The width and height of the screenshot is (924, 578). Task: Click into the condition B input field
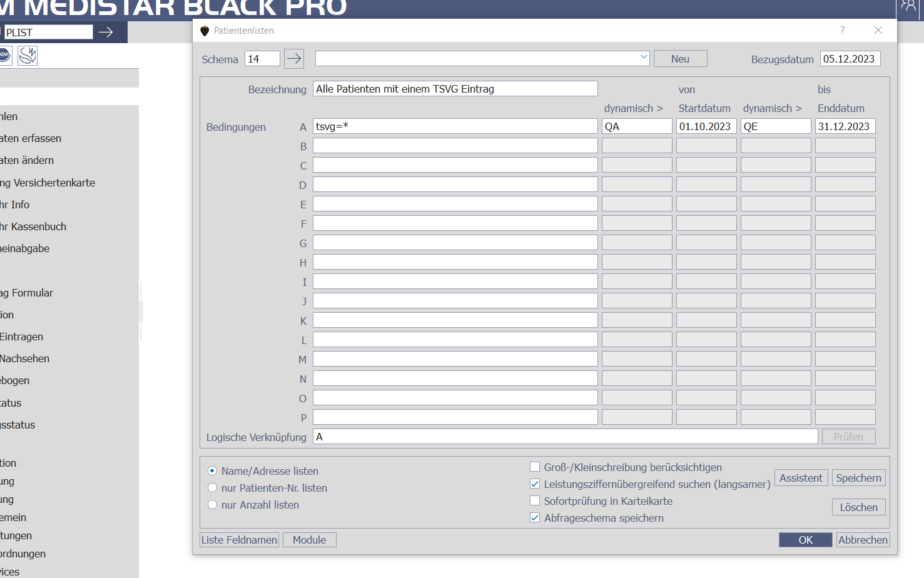tap(455, 146)
